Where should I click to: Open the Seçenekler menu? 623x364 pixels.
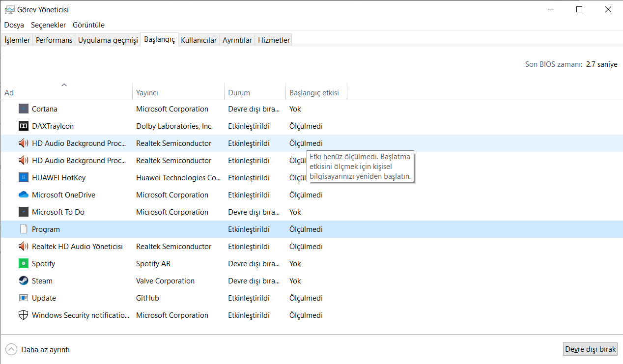click(48, 25)
